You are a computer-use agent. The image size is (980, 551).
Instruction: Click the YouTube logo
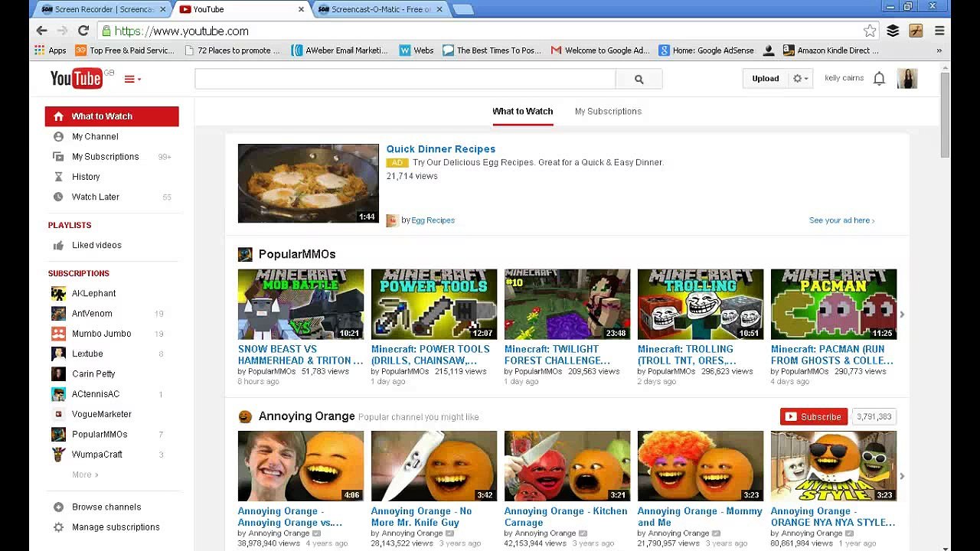77,78
